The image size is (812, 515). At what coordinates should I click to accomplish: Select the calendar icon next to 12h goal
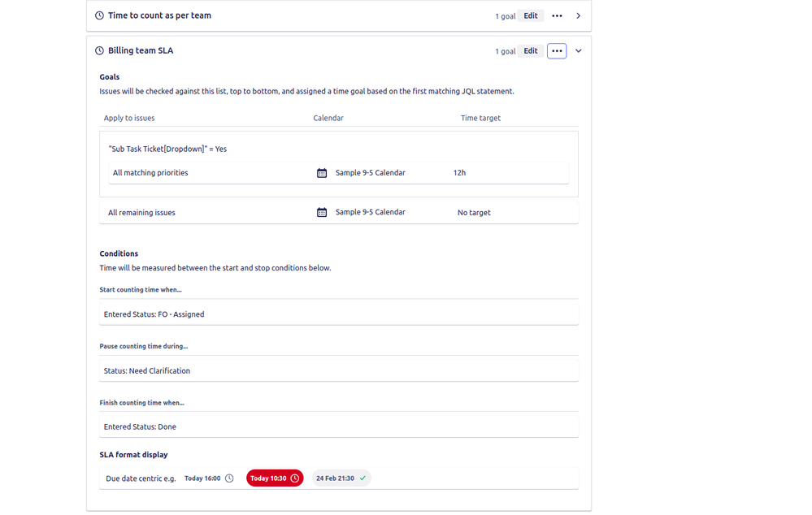(x=321, y=172)
